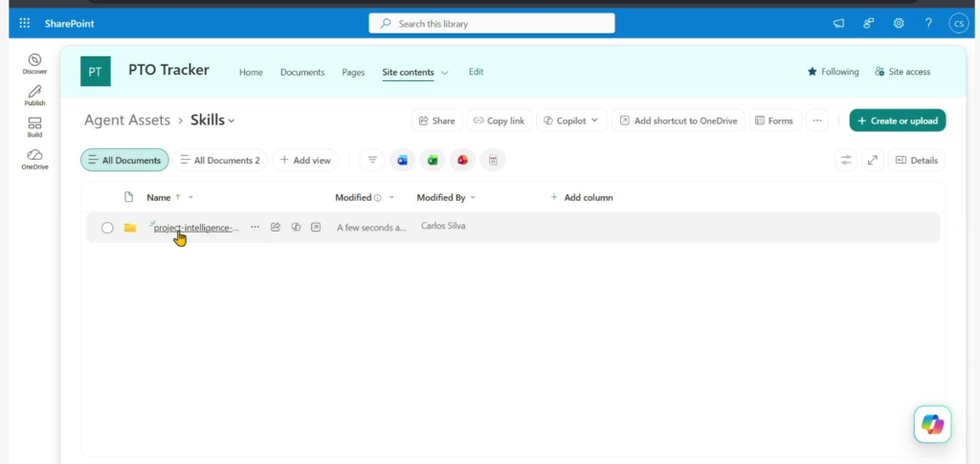The image size is (980, 464).
Task: Open the Modified By column dropdown
Action: (473, 197)
